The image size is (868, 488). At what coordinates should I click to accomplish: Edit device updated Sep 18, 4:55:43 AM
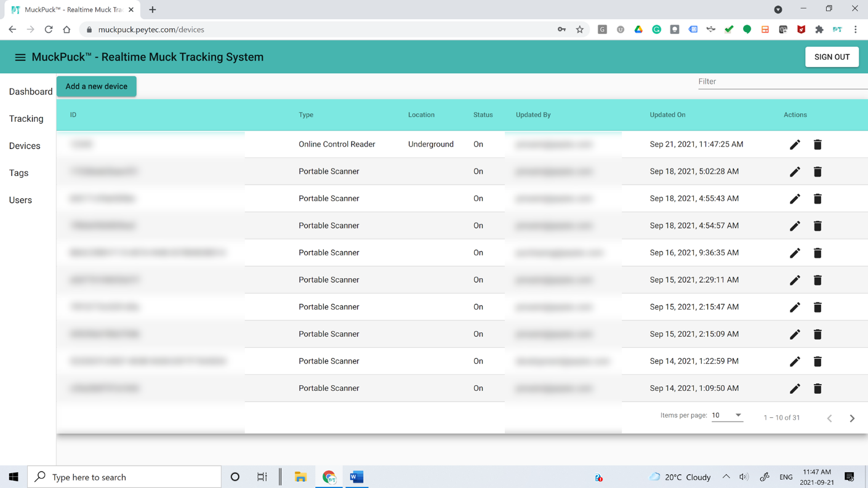tap(795, 199)
